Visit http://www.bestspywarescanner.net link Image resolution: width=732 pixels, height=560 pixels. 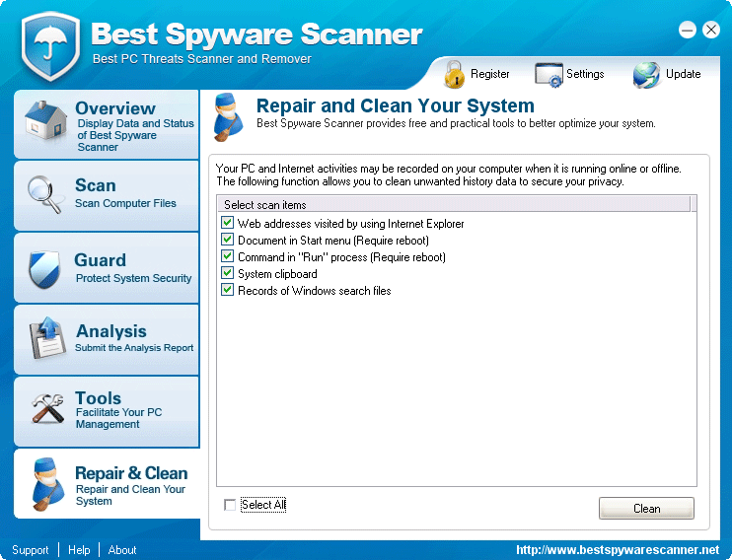pos(618,550)
